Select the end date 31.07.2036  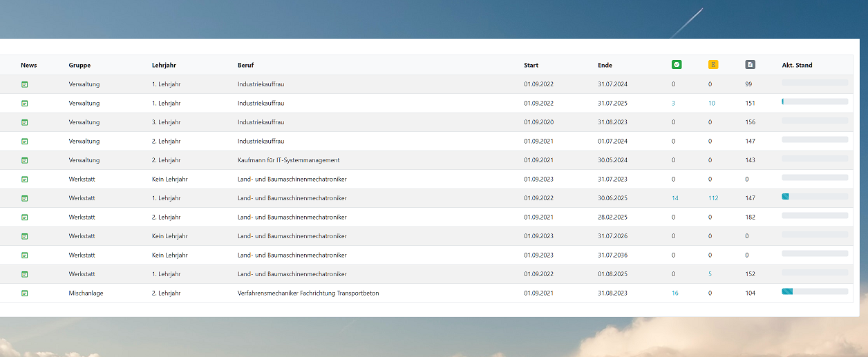[x=612, y=255]
